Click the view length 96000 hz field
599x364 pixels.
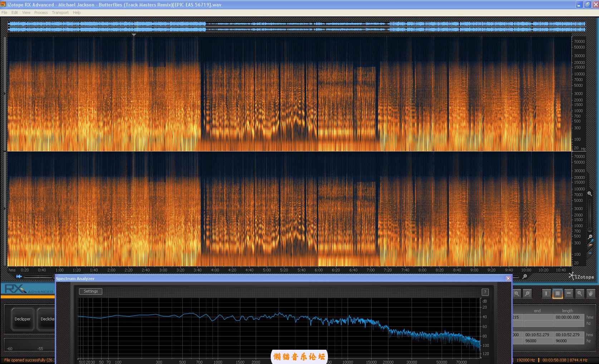pos(569,341)
